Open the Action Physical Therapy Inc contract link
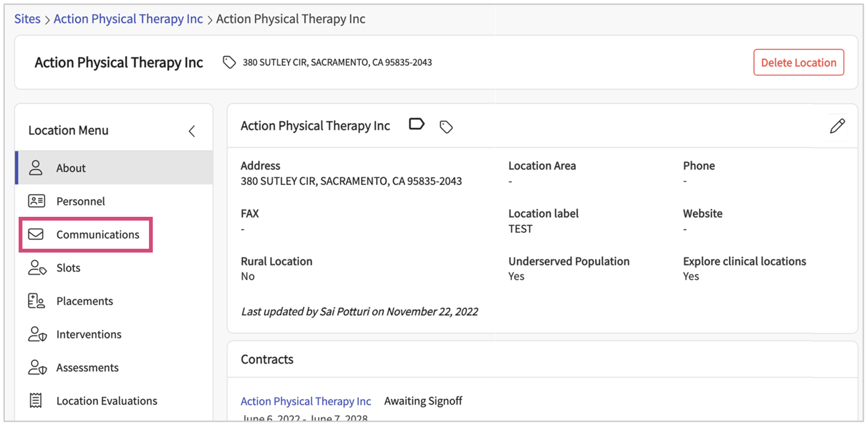This screenshot has height=426, width=868. click(306, 401)
